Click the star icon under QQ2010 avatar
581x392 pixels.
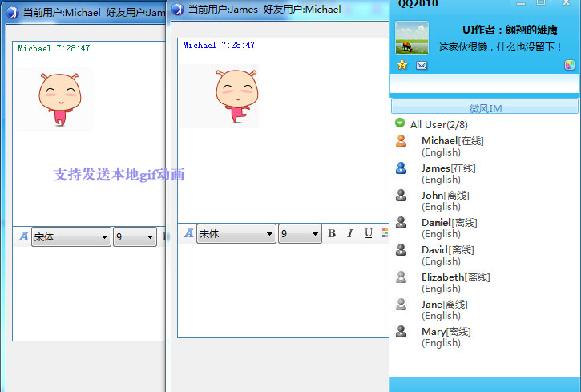coord(402,65)
